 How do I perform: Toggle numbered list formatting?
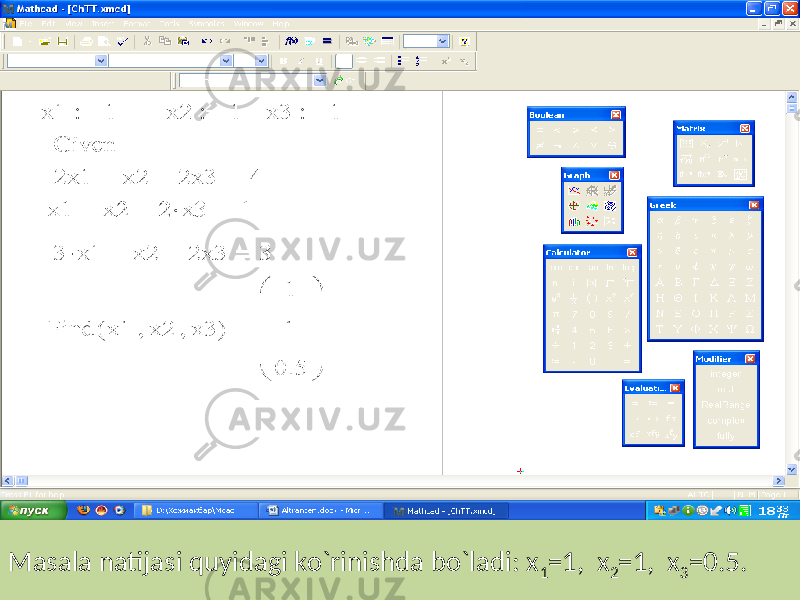[x=419, y=61]
